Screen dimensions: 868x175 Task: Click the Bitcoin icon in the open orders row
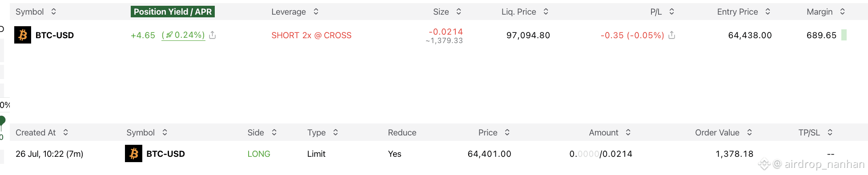pos(133,154)
